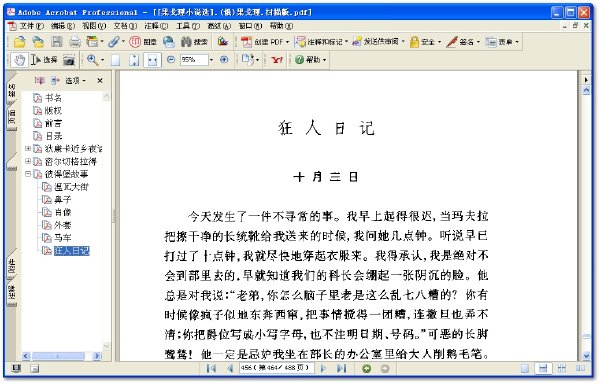Open the 表单 forms dropdown
The width and height of the screenshot is (600, 384).
point(502,42)
